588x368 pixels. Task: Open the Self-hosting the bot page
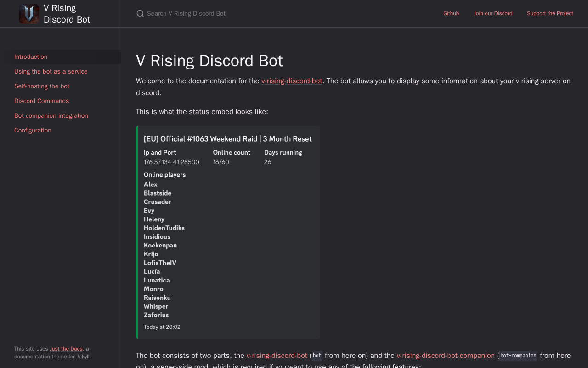click(61, 86)
